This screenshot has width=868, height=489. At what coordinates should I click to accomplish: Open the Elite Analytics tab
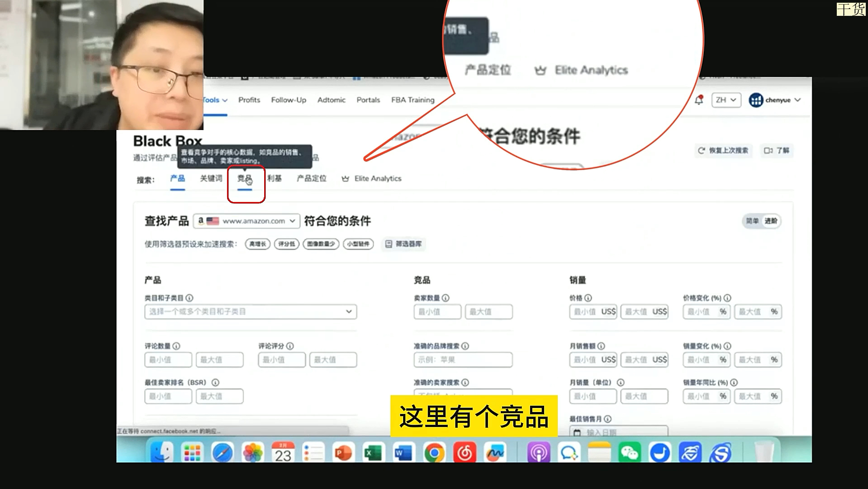[372, 179]
